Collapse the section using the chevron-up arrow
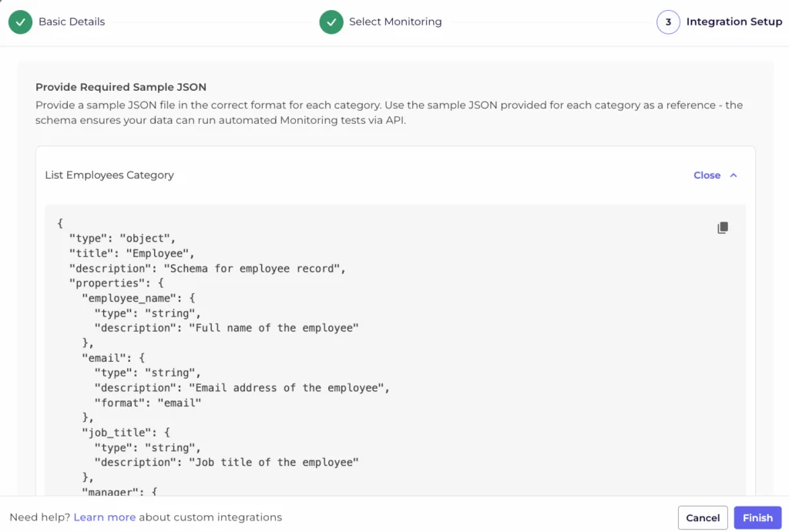 734,176
